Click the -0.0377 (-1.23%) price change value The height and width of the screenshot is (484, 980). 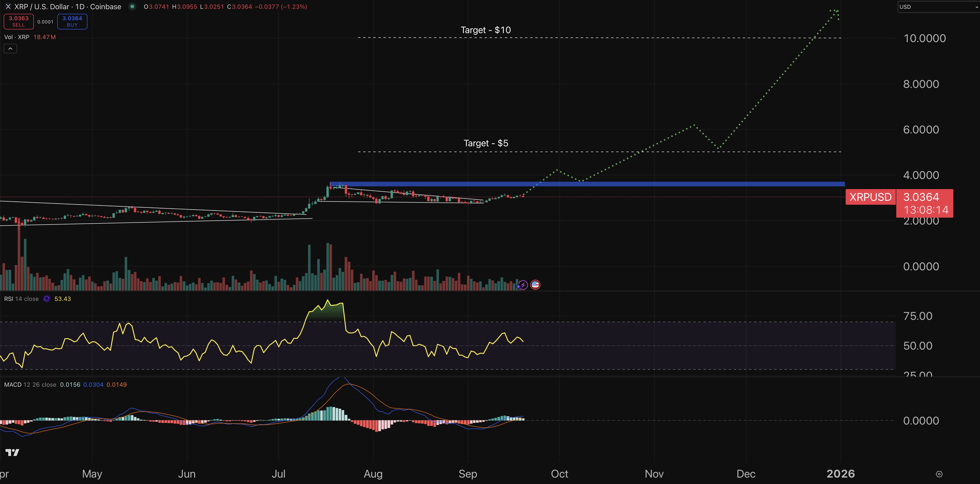pyautogui.click(x=281, y=6)
